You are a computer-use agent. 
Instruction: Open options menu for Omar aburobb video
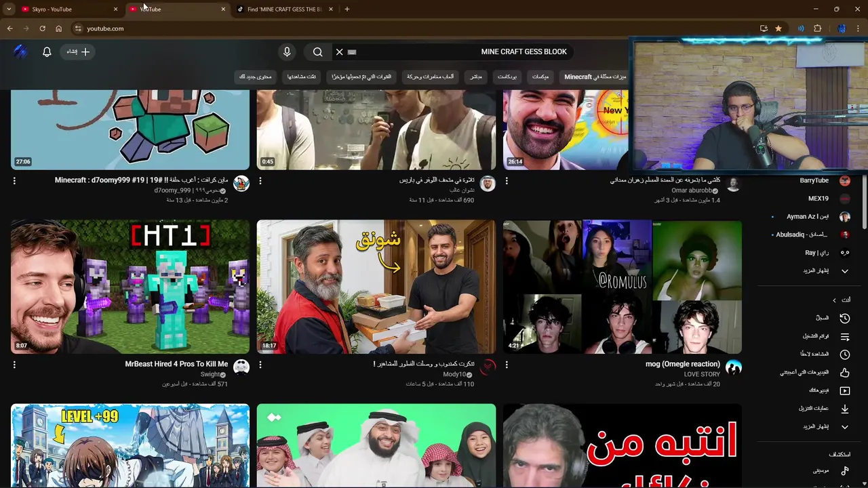click(x=507, y=181)
